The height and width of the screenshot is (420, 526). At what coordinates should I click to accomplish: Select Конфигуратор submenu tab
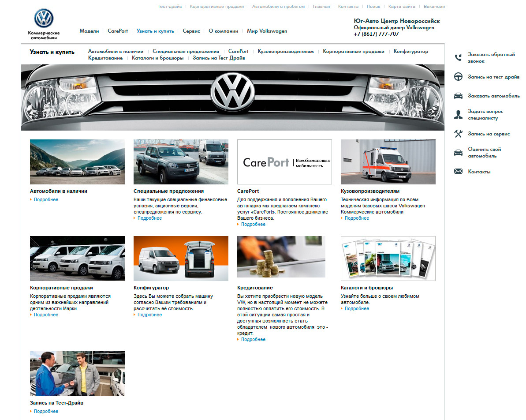411,51
